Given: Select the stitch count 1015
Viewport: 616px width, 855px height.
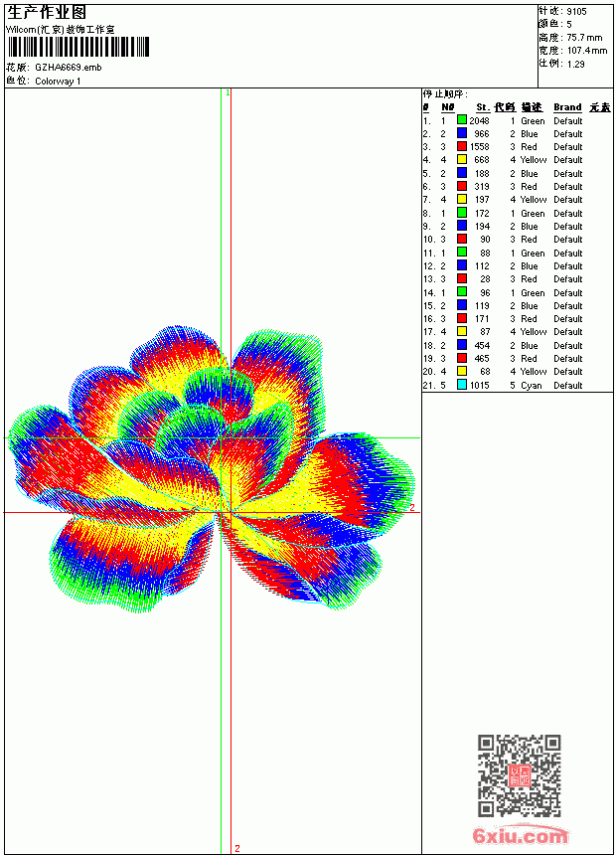Looking at the screenshot, I should (480, 386).
